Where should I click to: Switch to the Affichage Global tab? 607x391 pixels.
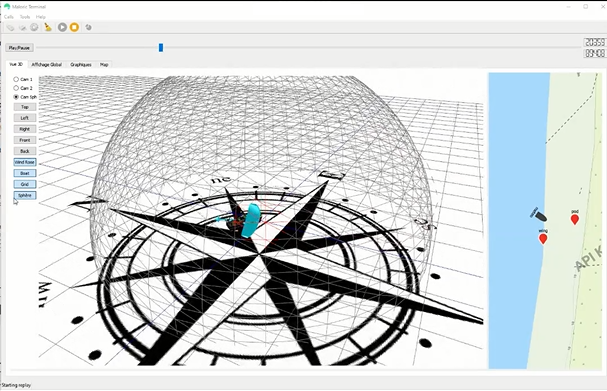coord(46,65)
